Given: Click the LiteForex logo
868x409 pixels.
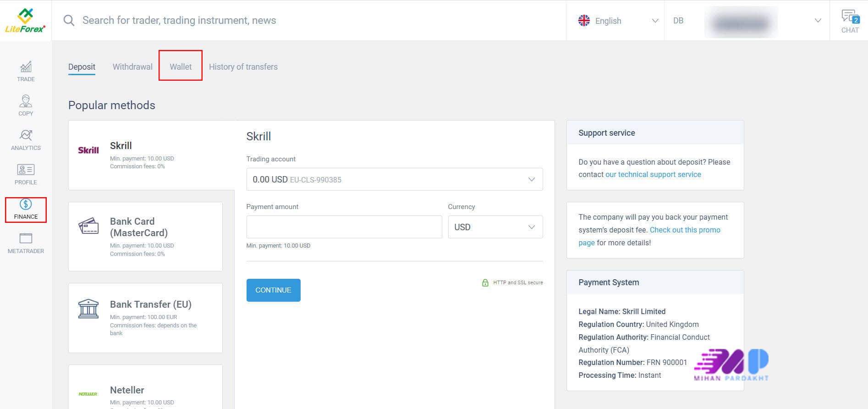Looking at the screenshot, I should (x=25, y=21).
